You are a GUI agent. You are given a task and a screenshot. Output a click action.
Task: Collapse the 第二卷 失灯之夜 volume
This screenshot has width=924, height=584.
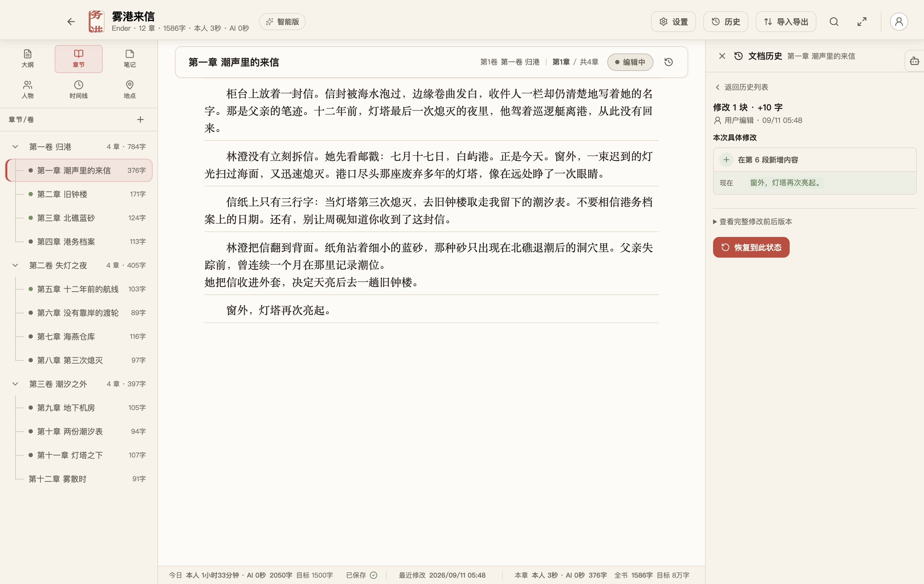(15, 265)
